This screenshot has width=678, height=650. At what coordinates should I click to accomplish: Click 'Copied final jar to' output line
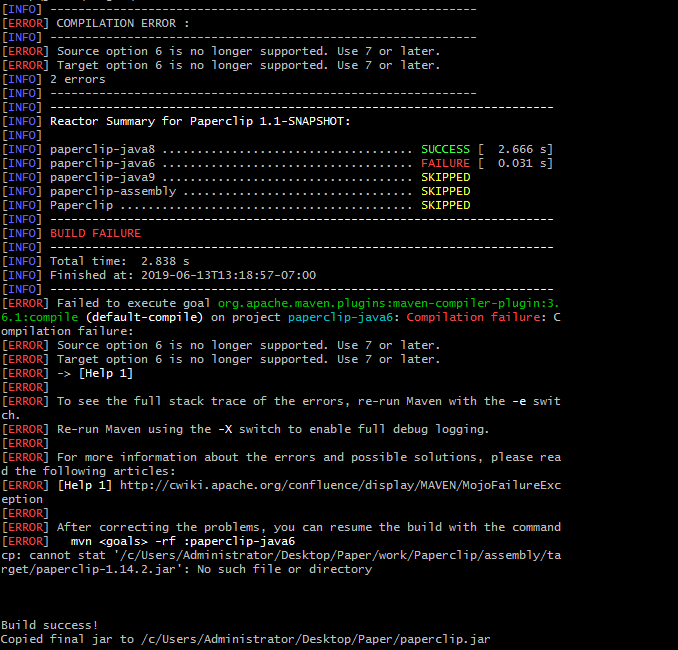click(245, 640)
